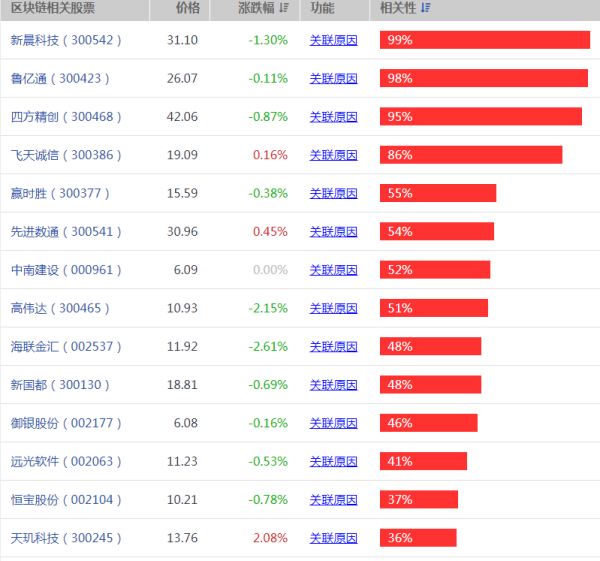Open 关联原因 link for 高伟达

333,308
